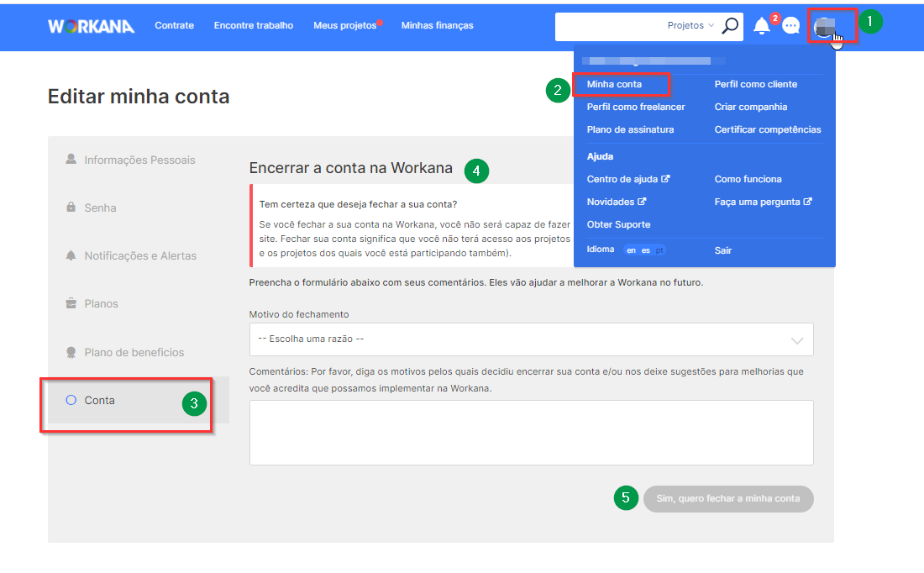
Task: Click Faça uma pergunta link
Action: coord(763,202)
